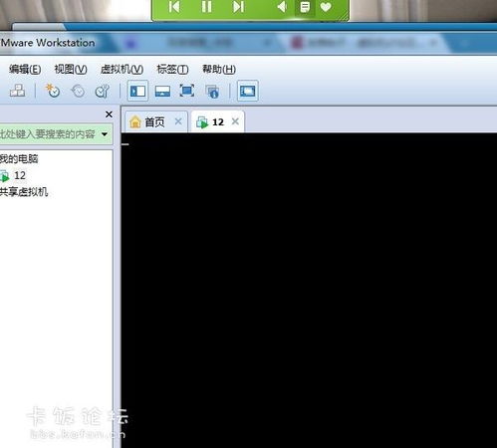
Task: Close the library side panel
Action: 109,114
